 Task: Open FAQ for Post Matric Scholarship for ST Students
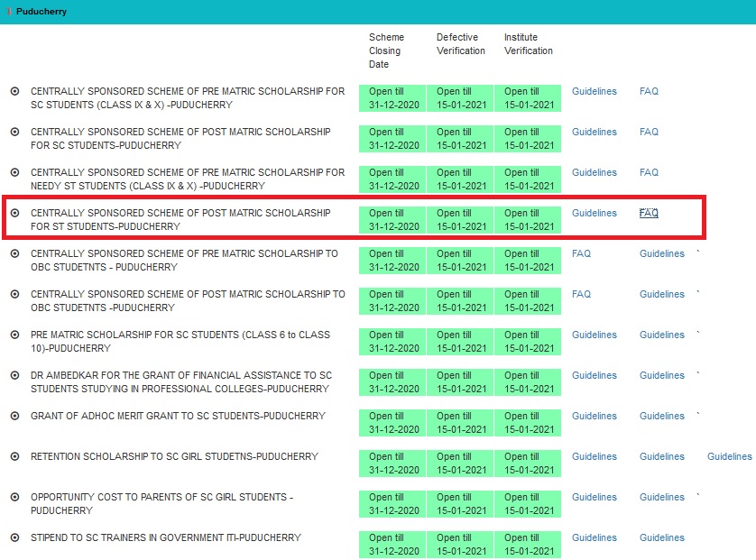649,213
